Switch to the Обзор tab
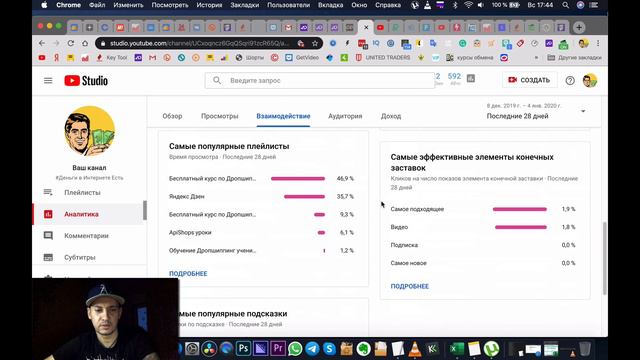Viewport: 640px width, 360px height. tap(172, 116)
